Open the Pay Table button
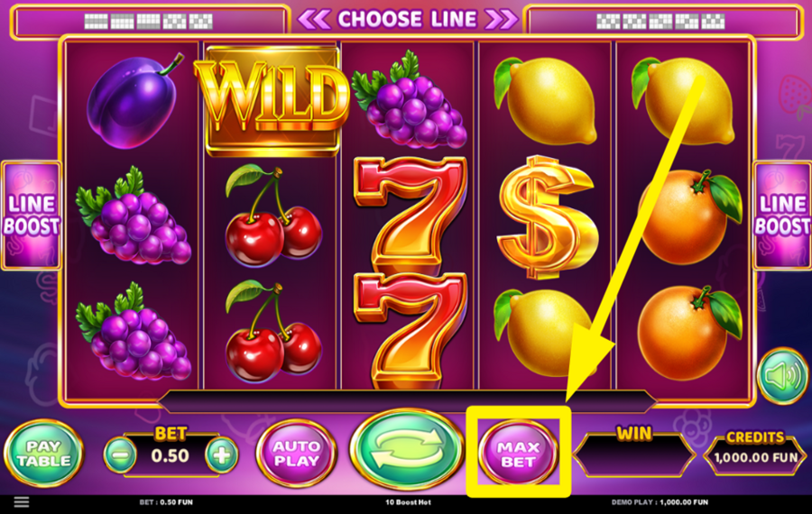Image resolution: width=812 pixels, height=514 pixels. point(43,454)
